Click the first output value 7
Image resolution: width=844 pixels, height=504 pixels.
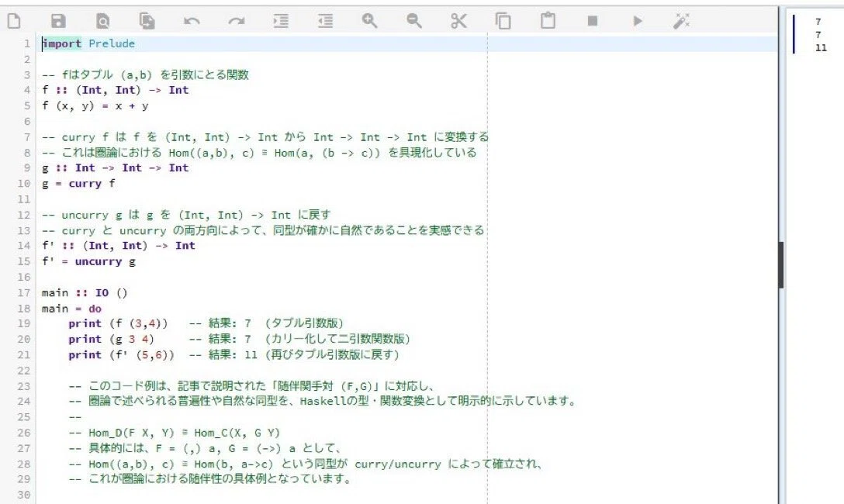click(x=818, y=22)
